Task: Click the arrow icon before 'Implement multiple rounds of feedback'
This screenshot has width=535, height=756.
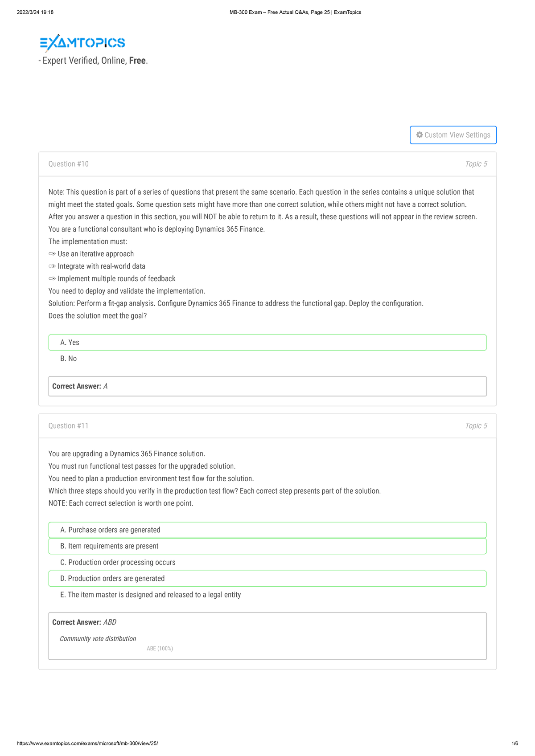Action: (51, 278)
